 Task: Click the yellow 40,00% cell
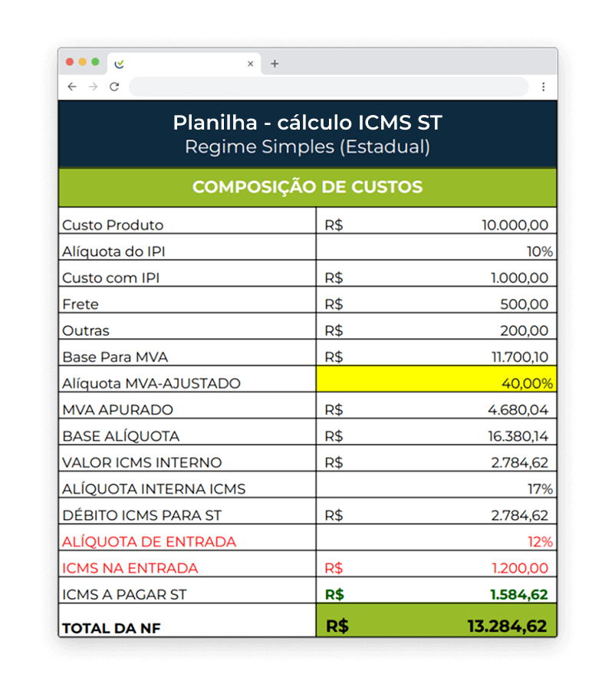[436, 379]
